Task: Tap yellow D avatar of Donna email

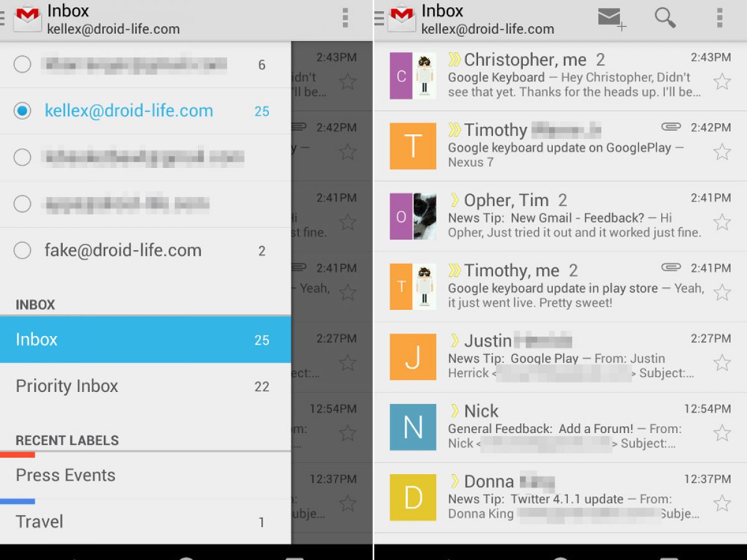Action: coord(413,497)
